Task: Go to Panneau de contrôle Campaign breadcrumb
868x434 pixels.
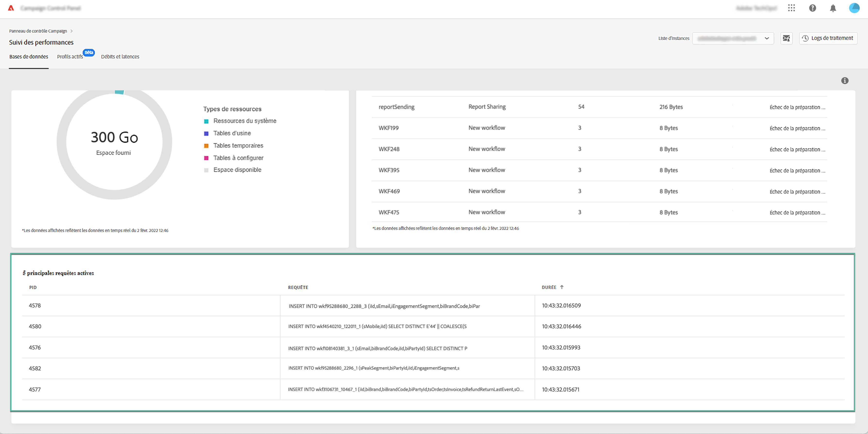Action: (38, 31)
